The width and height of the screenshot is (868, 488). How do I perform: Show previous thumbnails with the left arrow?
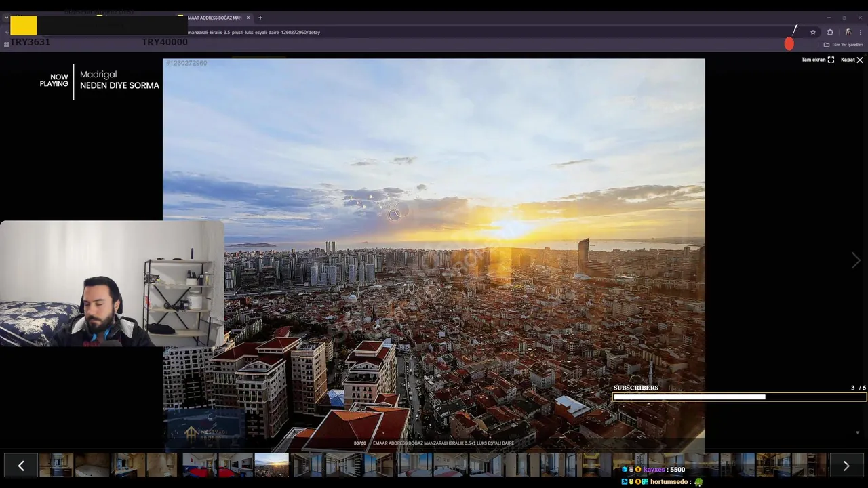pos(21,466)
